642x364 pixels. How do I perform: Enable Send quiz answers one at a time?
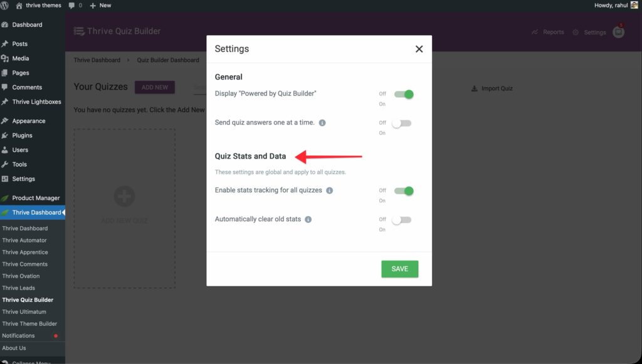pyautogui.click(x=401, y=123)
